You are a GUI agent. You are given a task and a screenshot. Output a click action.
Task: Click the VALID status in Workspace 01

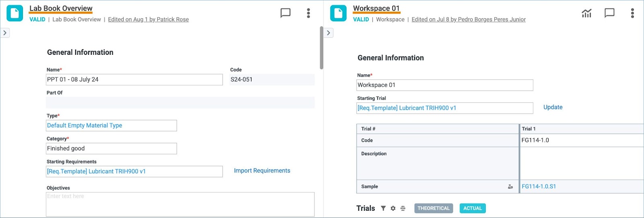click(361, 19)
